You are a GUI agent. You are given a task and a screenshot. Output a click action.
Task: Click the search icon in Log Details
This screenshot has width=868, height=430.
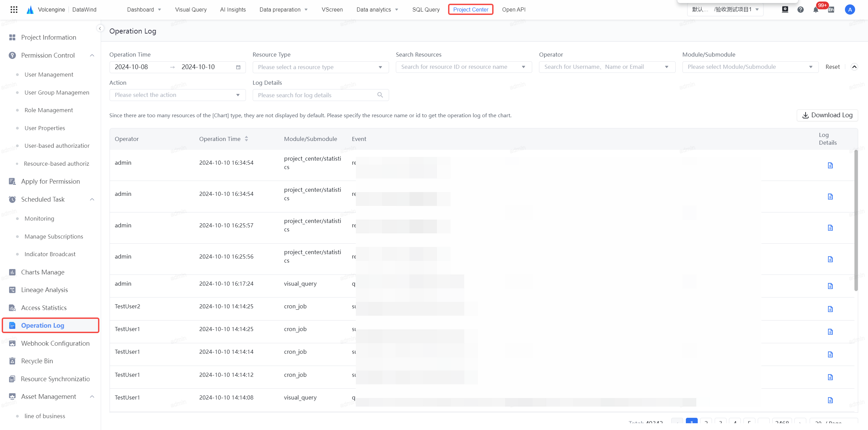click(380, 95)
